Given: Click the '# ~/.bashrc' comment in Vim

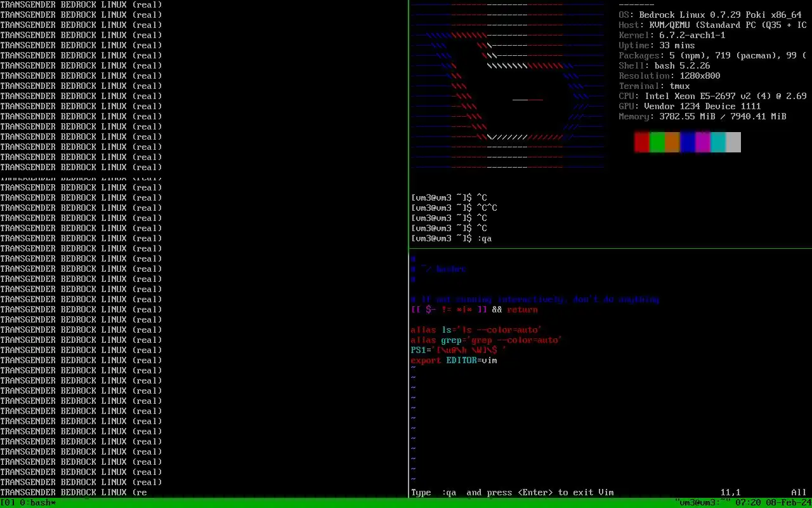Looking at the screenshot, I should click(439, 269).
